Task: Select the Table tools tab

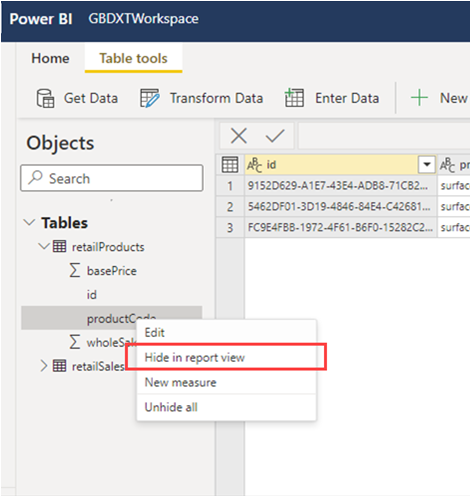Action: point(133,58)
